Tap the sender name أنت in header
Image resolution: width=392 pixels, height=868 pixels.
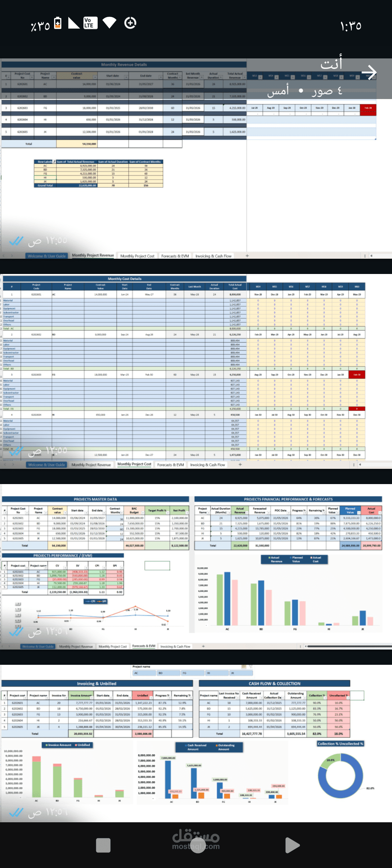(x=331, y=63)
